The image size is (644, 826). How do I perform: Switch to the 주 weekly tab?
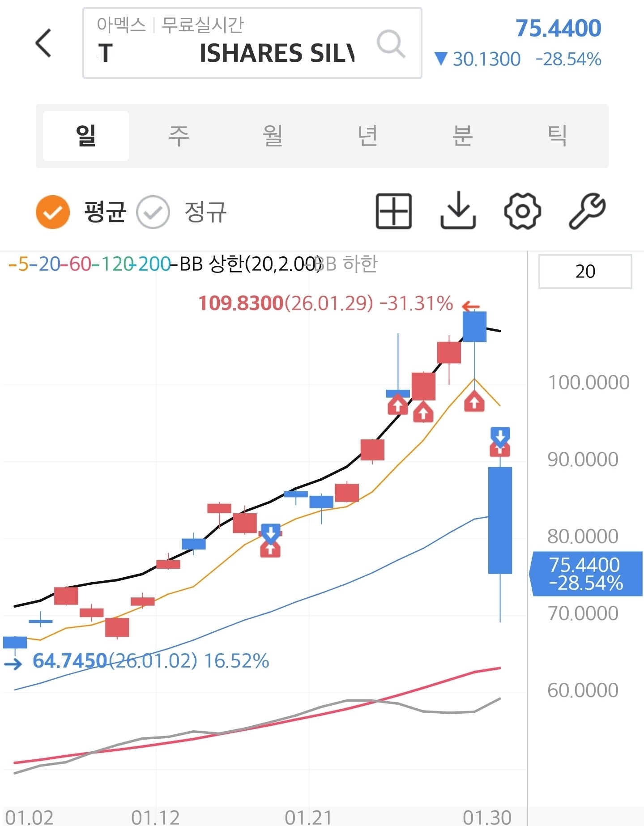(179, 136)
